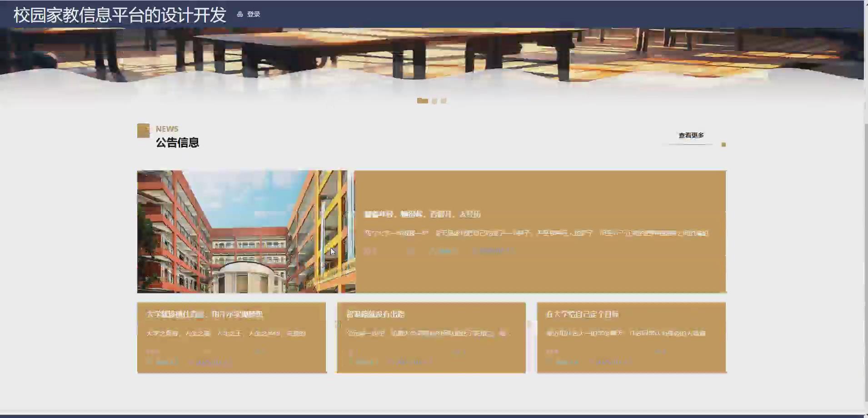Click the small gold square under 查看更多
Viewport: 868px width, 418px height.
click(724, 144)
